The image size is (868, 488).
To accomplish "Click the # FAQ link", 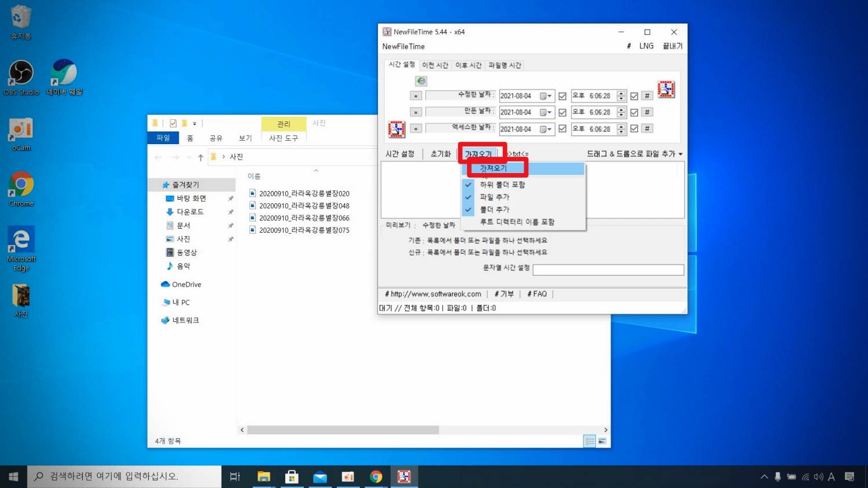I will [x=537, y=294].
